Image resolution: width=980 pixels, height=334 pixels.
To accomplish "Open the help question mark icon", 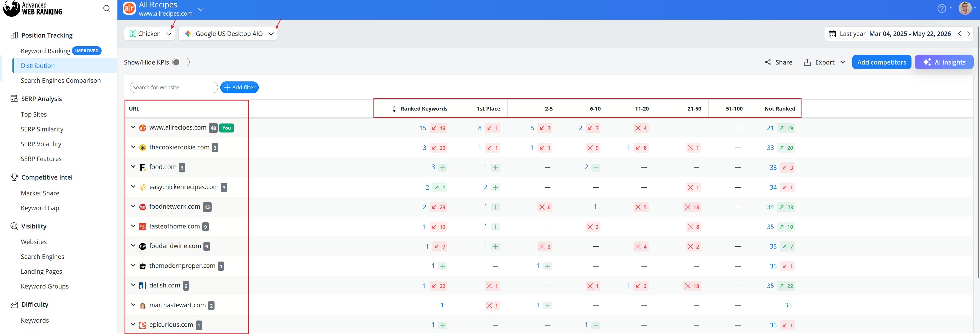I will (942, 8).
